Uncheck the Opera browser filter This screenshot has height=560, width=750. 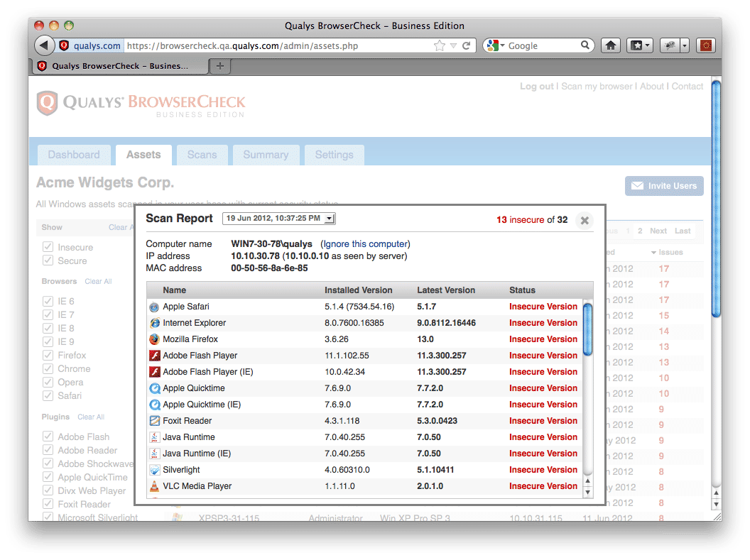[x=48, y=382]
